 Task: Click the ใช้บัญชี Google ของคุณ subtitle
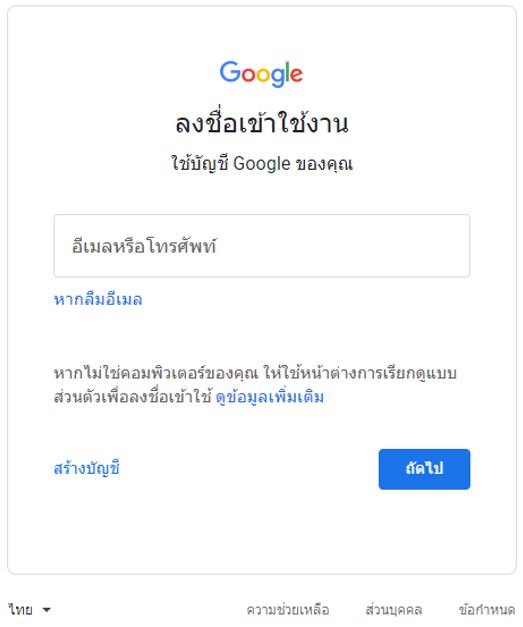tap(262, 164)
